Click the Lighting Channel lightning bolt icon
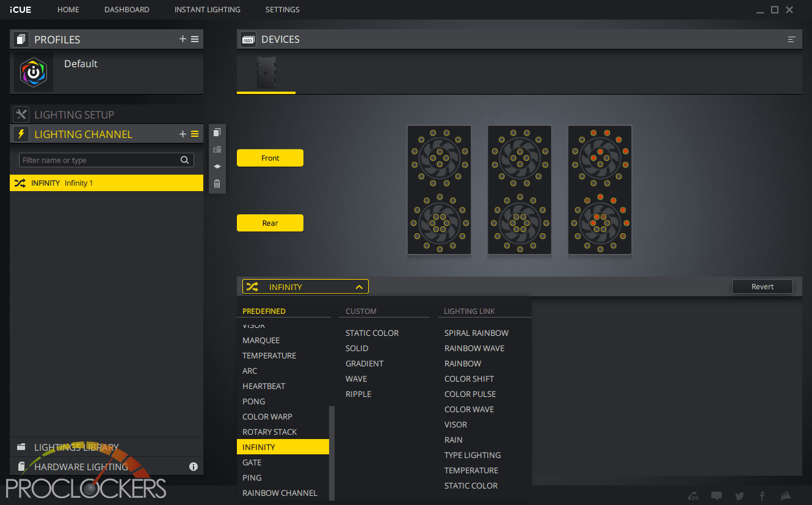Screen dimensions: 812x505 point(21,134)
